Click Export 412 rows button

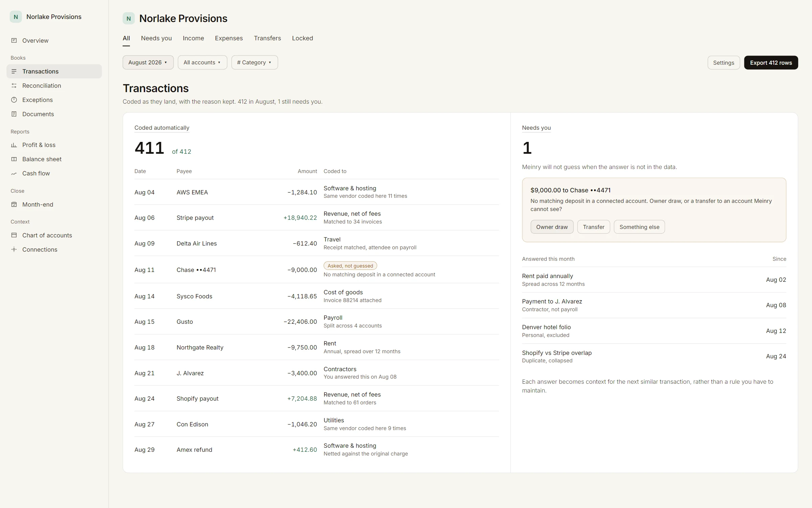tap(771, 63)
